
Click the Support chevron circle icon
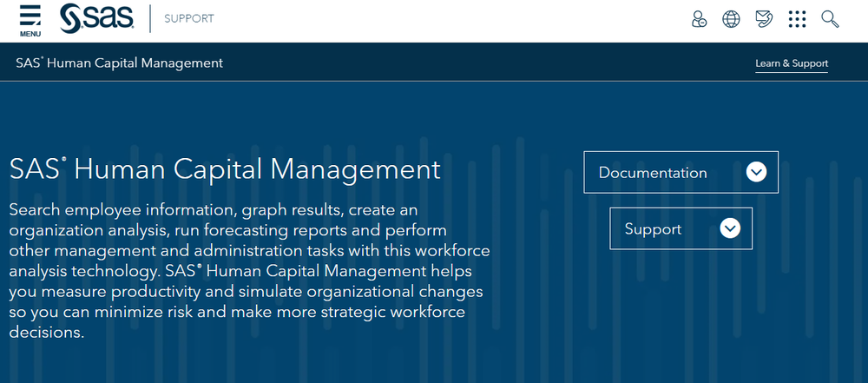[730, 228]
